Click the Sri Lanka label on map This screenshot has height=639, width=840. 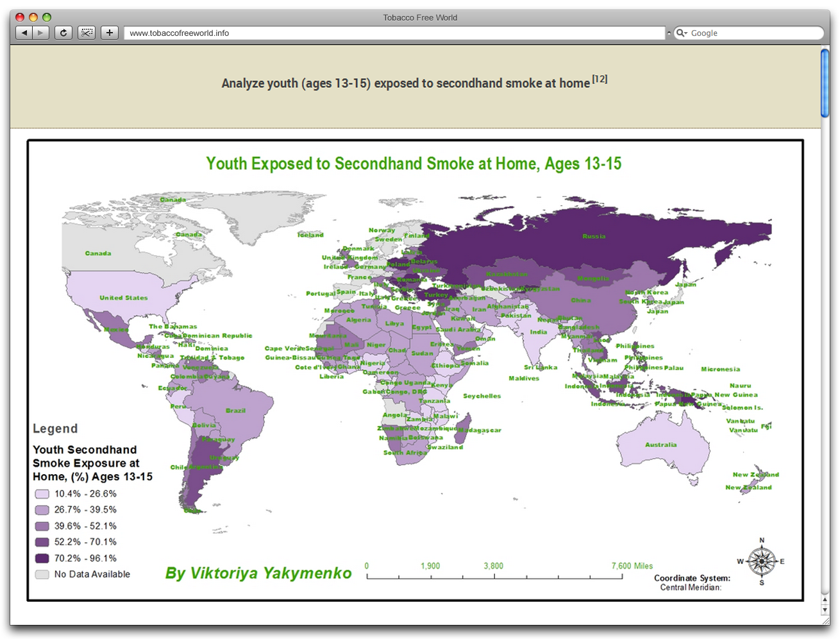(x=541, y=367)
